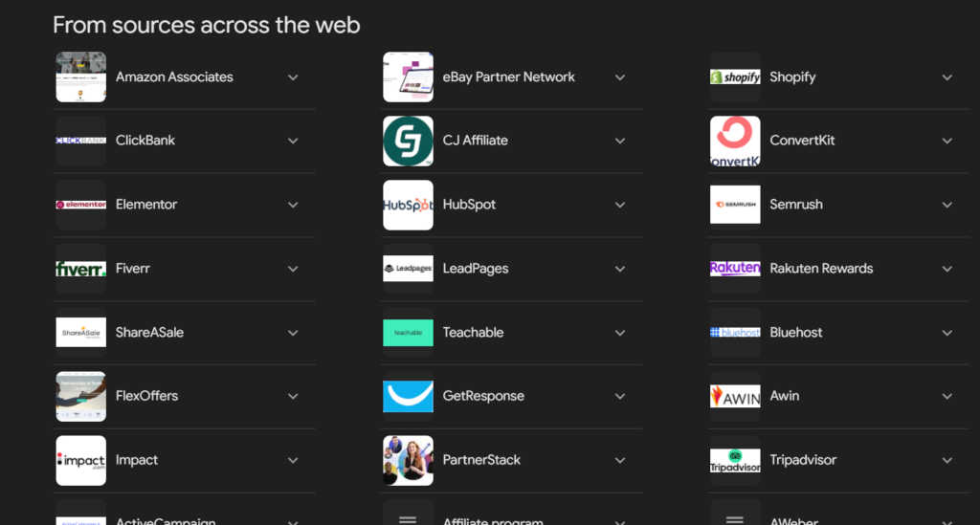Click the HubSpot logo icon
Image resolution: width=980 pixels, height=525 pixels.
(408, 205)
